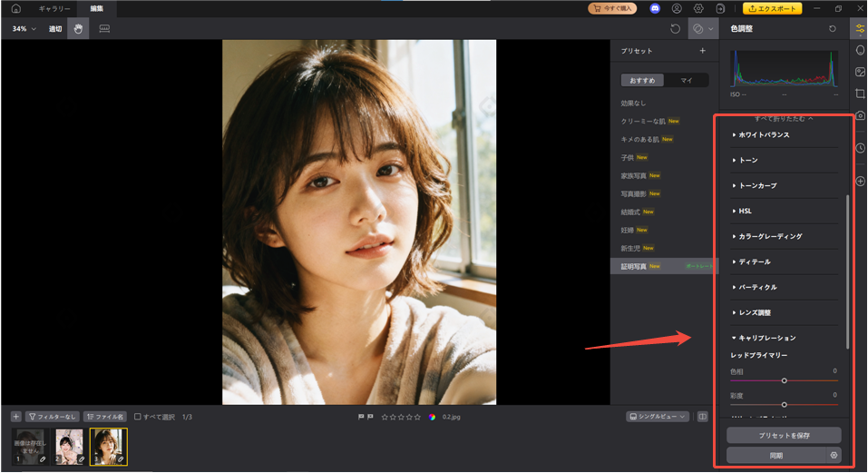Open the camera snapshot icon in sidebar

click(861, 115)
